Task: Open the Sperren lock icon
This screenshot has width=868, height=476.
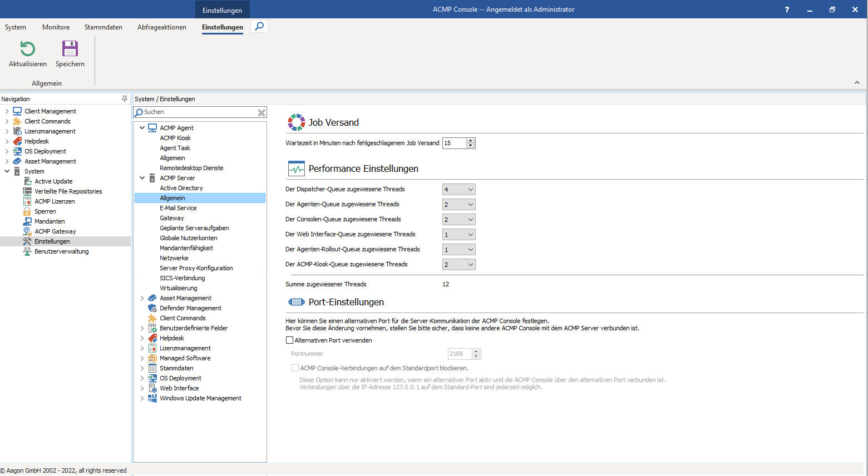Action: [x=27, y=211]
